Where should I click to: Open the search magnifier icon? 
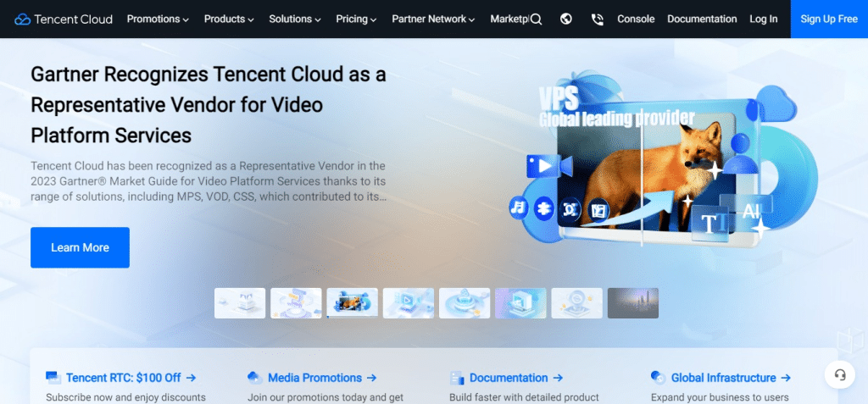(x=536, y=19)
